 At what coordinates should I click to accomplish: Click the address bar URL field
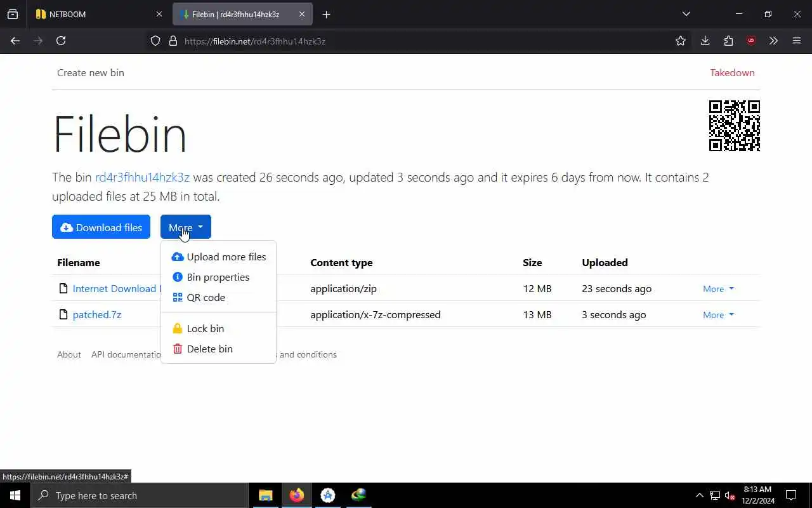tap(419, 41)
